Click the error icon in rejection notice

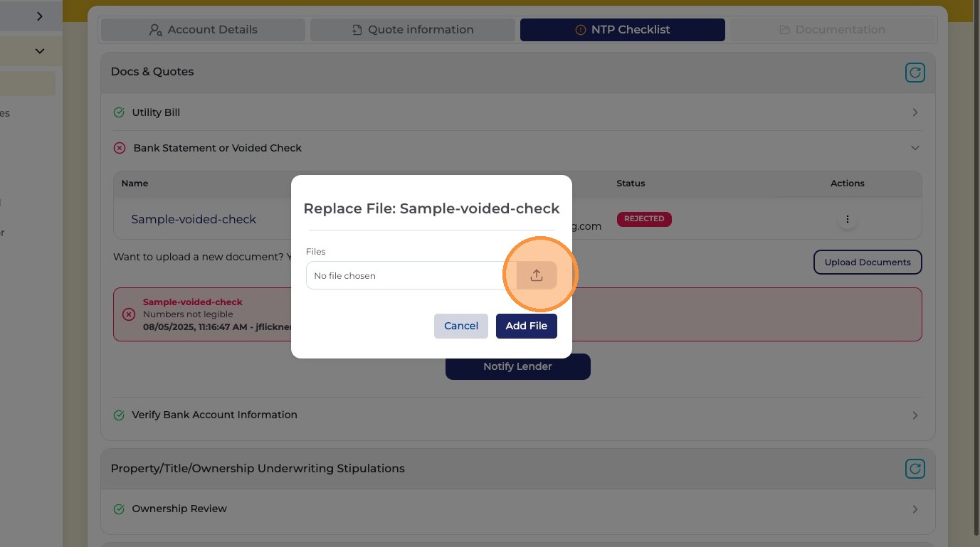(129, 314)
